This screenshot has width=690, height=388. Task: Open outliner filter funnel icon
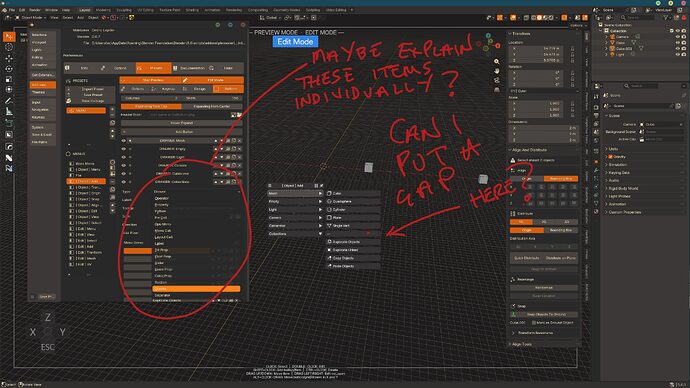coord(666,18)
